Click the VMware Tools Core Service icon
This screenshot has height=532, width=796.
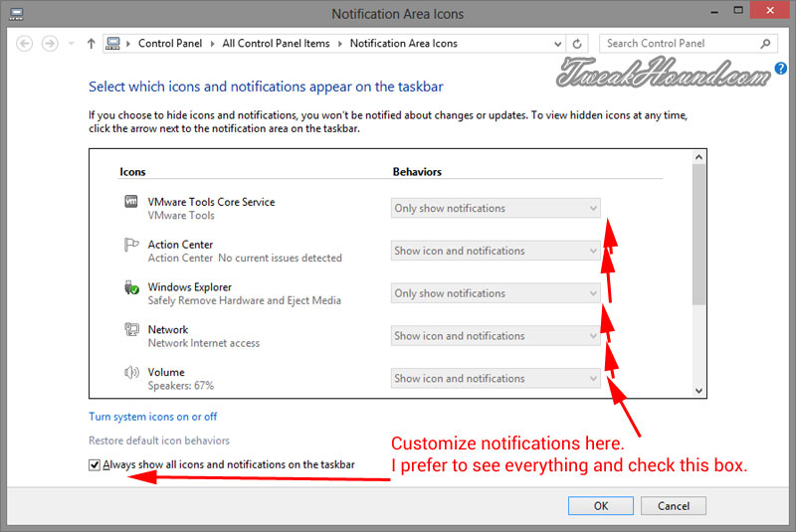pyautogui.click(x=131, y=201)
